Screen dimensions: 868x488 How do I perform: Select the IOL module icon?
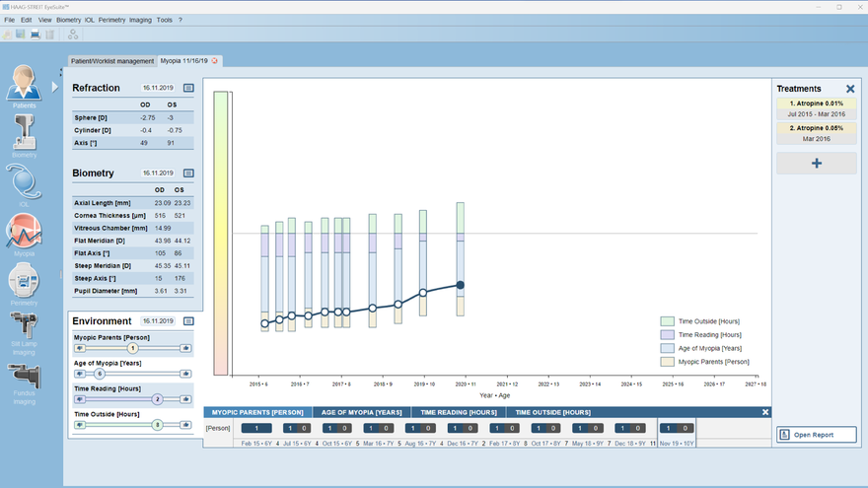point(24,182)
